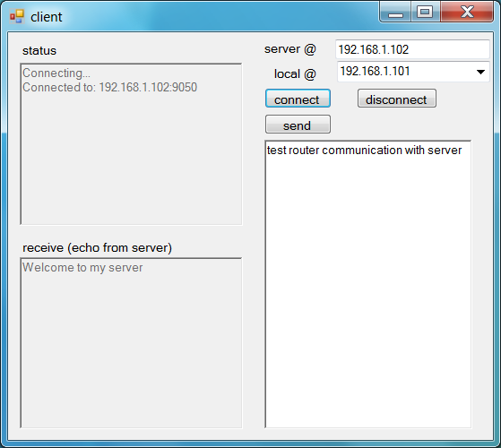
Task: Click the send button
Action: click(298, 125)
